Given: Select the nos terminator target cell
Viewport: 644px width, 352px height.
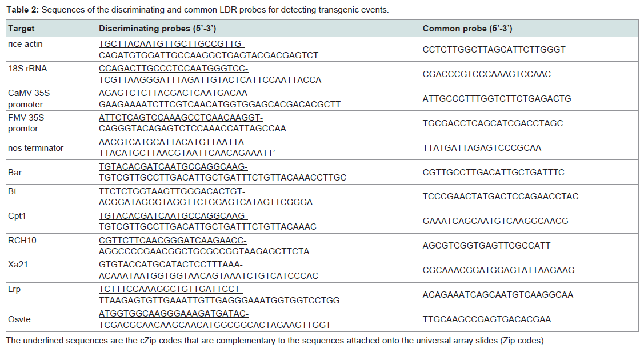Looking at the screenshot, I should point(51,148).
